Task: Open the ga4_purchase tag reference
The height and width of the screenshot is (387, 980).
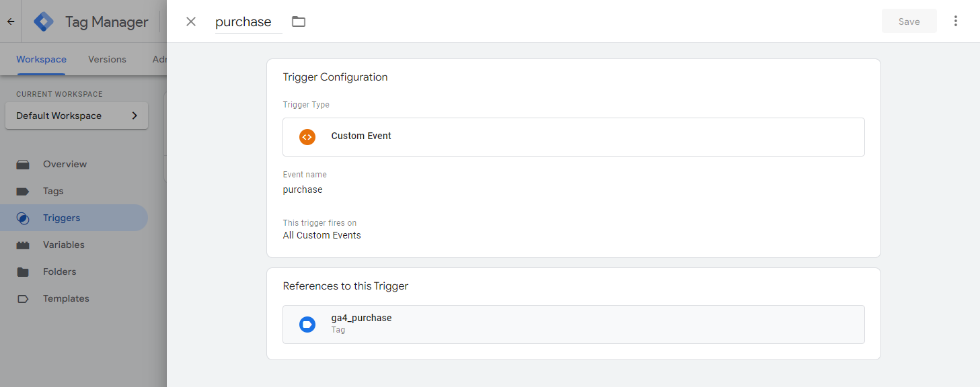Action: click(573, 325)
